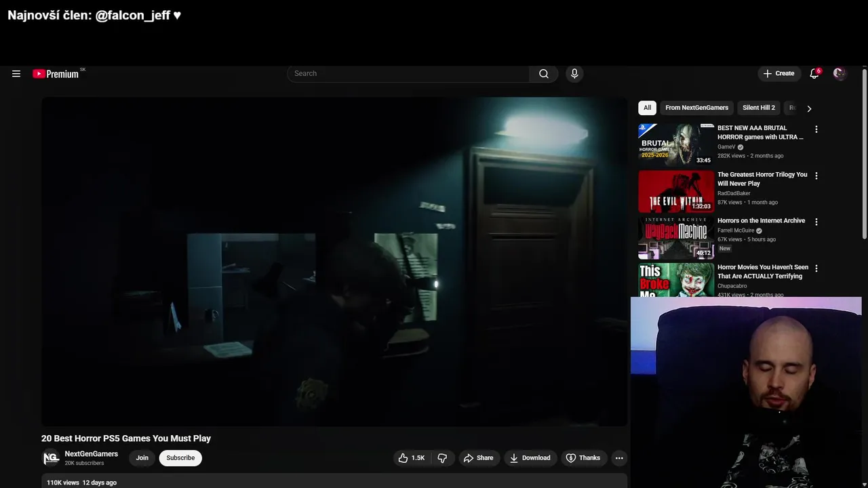Like the video with 1.5K likes
868x488 pixels.
click(412, 458)
